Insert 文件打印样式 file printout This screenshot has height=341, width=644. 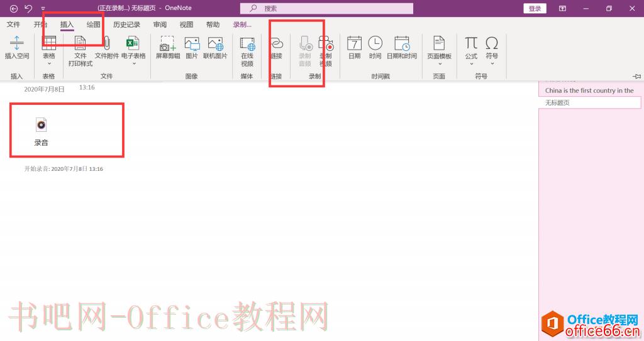tap(80, 51)
